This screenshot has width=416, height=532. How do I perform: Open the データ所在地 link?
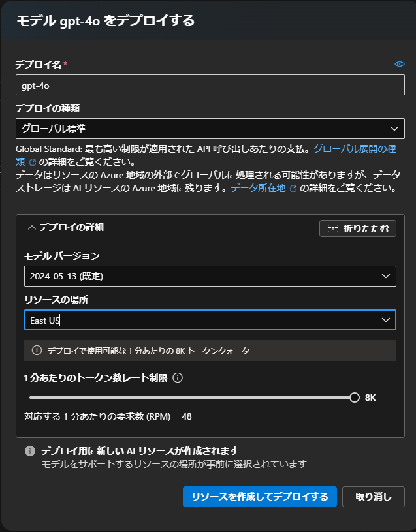tap(258, 187)
